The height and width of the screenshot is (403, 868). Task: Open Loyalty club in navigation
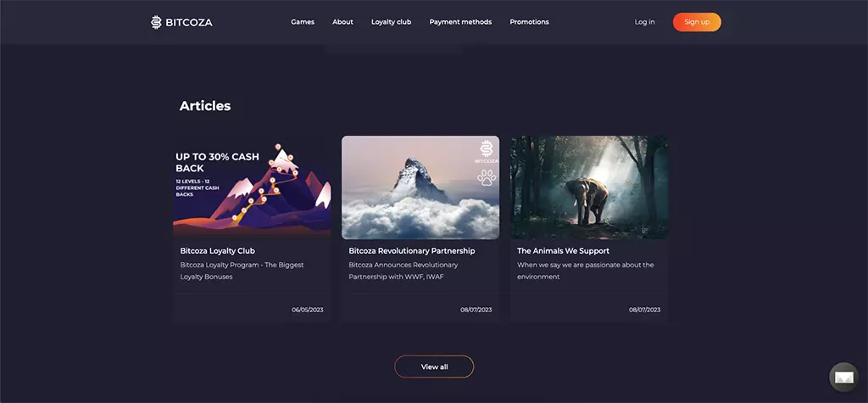[392, 22]
